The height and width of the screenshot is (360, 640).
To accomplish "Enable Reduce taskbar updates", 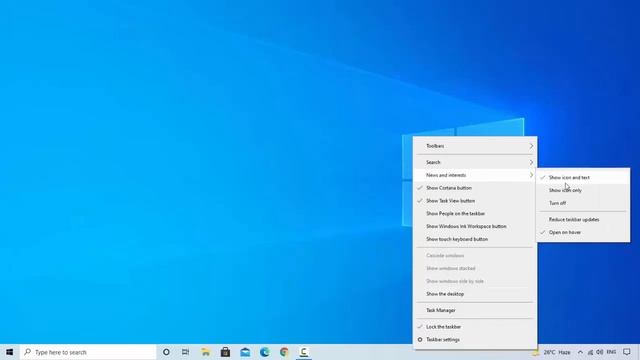I will click(583, 220).
